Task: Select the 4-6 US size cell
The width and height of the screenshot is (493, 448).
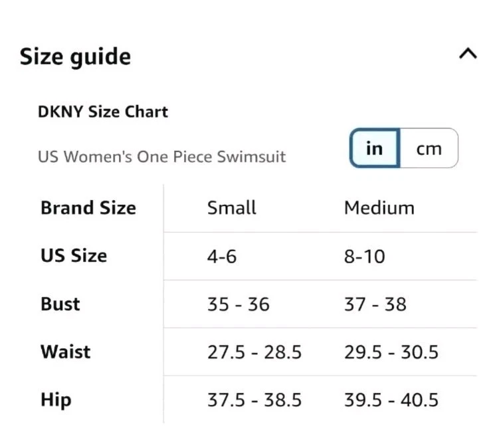Action: 222,257
